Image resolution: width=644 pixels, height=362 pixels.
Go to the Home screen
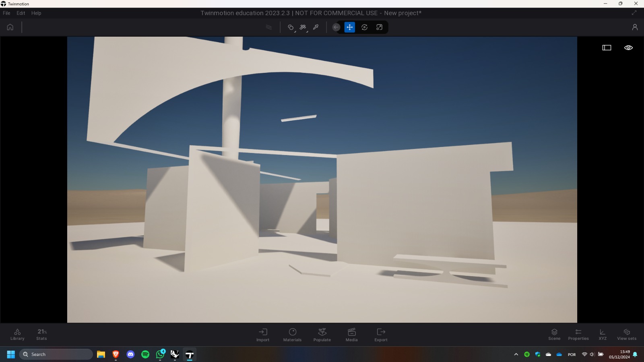(10, 27)
